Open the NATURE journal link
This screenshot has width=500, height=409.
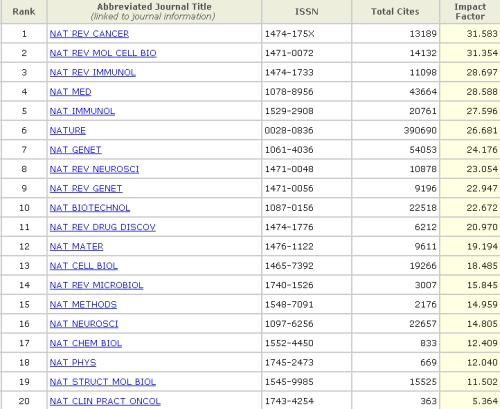tap(68, 131)
